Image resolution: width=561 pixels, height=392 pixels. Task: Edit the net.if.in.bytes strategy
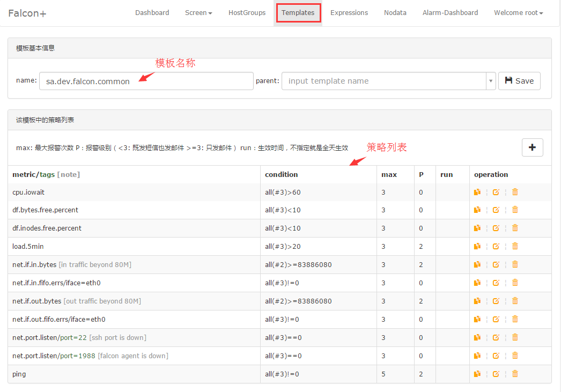pyautogui.click(x=496, y=265)
